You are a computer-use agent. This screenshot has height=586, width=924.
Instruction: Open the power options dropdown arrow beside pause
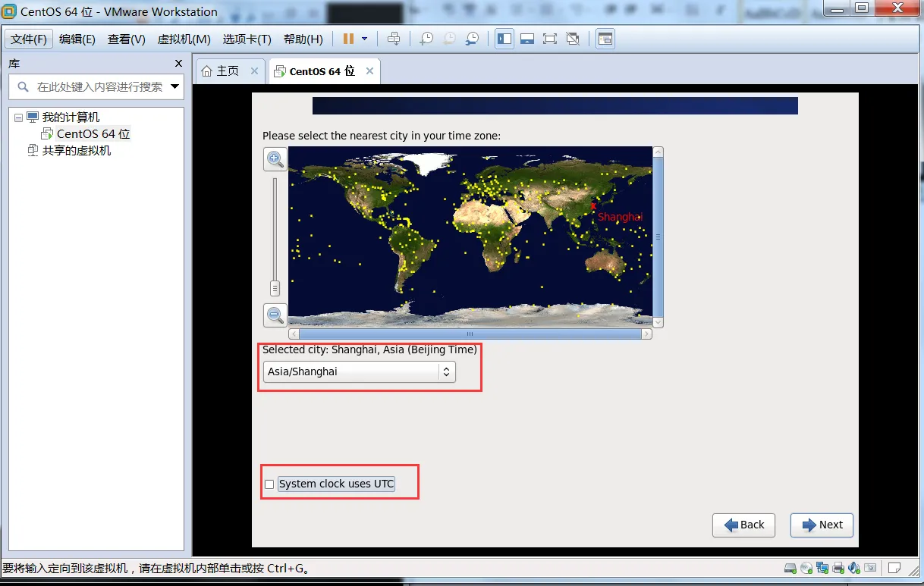click(x=365, y=39)
